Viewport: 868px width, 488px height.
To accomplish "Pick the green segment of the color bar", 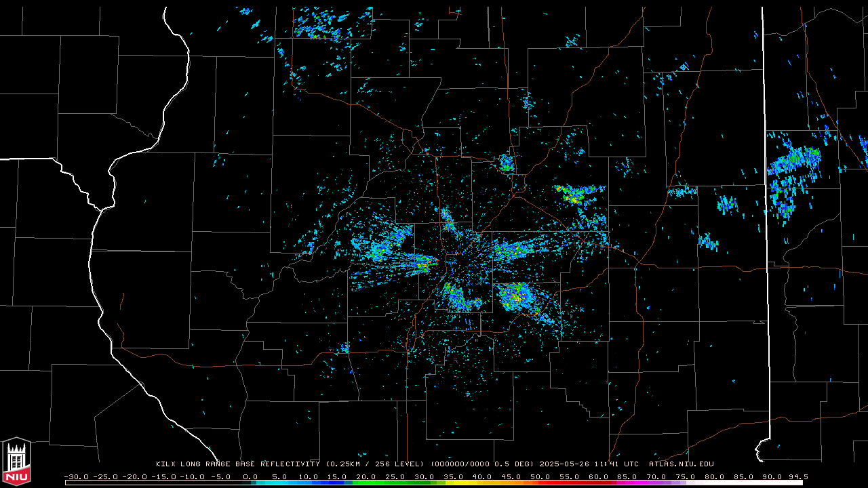I will click(x=393, y=483).
